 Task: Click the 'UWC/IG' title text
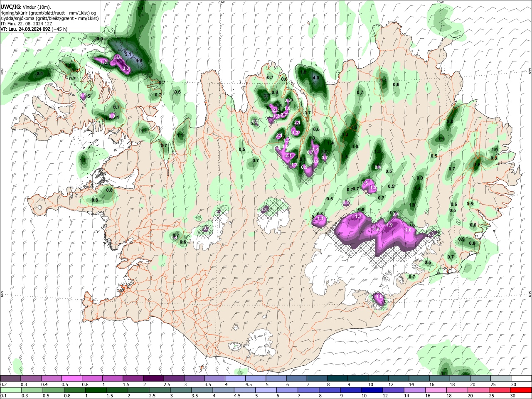point(10,7)
